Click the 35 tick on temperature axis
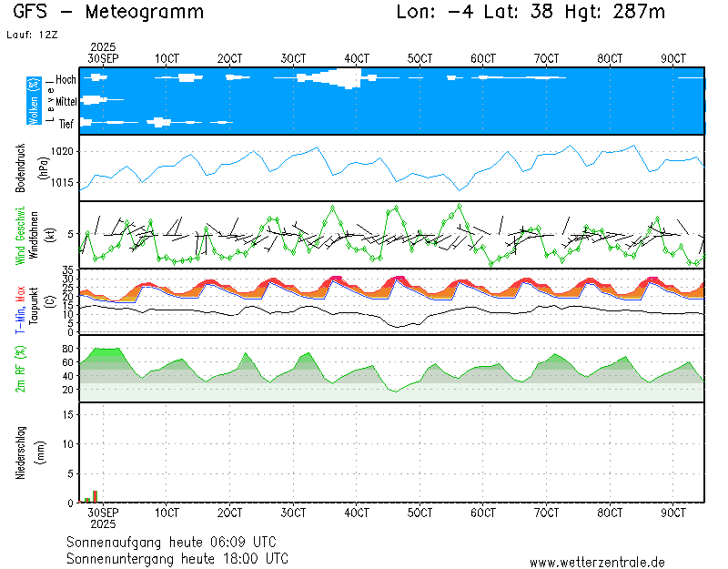Screen dimensions: 728x569 (67, 270)
